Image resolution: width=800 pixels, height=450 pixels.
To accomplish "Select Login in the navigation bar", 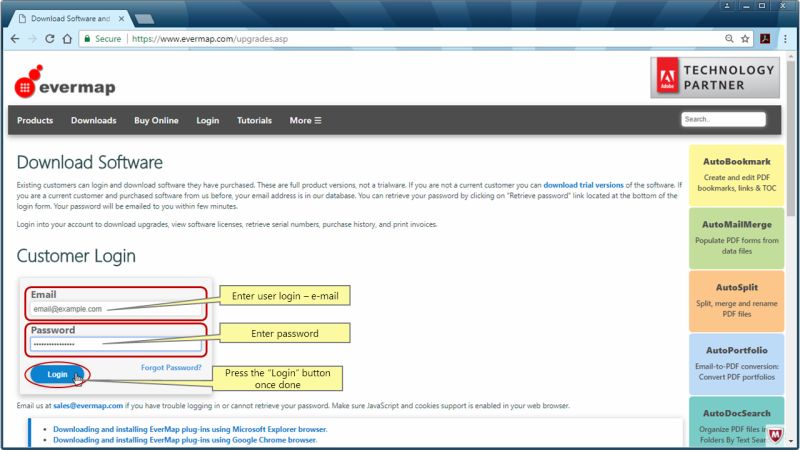I will (x=208, y=120).
